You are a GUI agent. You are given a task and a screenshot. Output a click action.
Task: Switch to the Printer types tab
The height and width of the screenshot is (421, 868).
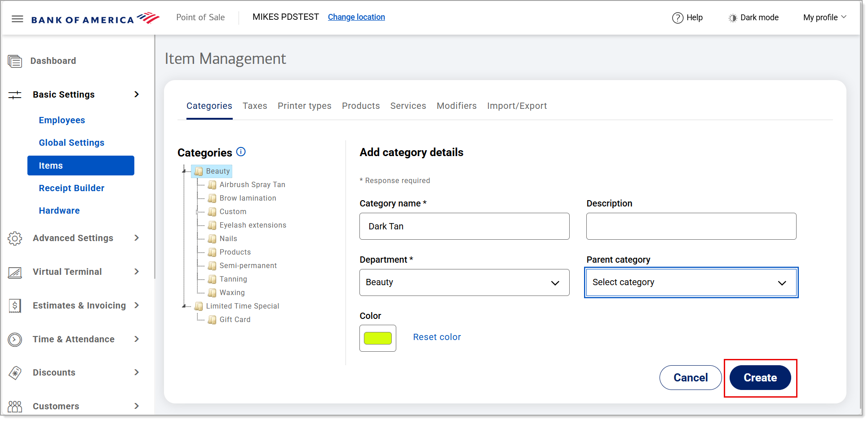tap(304, 106)
